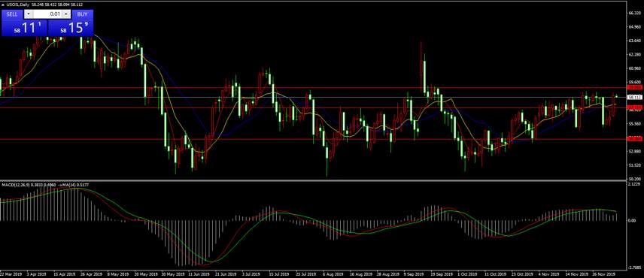Click the 3 Apr 2019 date label

click(36, 273)
